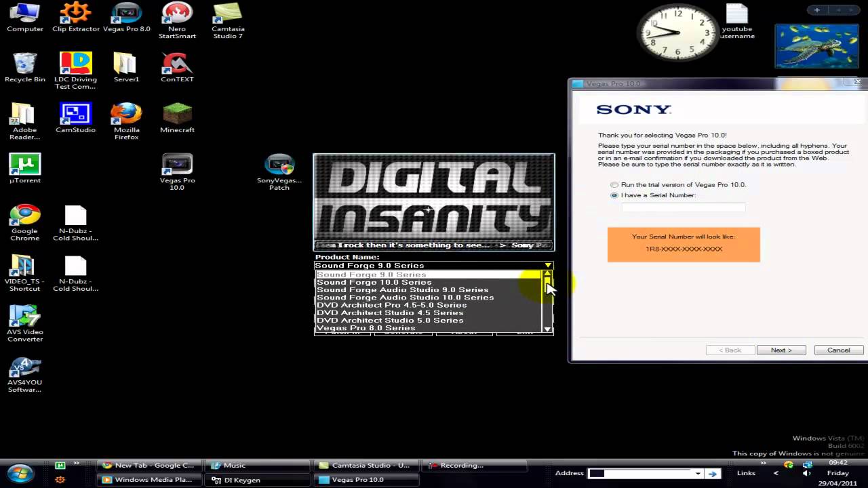
Task: Click the Address bar go arrow button
Action: tap(713, 473)
